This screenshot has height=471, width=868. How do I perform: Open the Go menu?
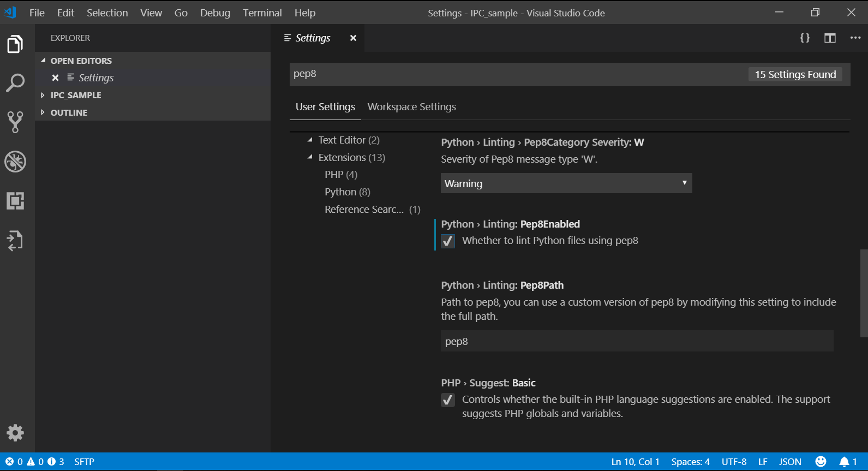181,13
